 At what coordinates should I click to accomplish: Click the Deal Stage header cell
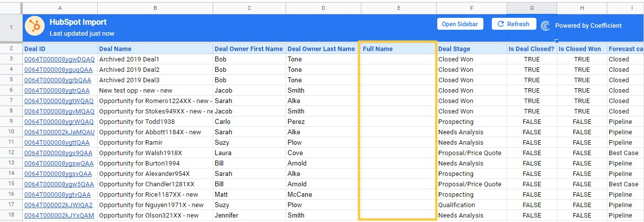(471, 49)
